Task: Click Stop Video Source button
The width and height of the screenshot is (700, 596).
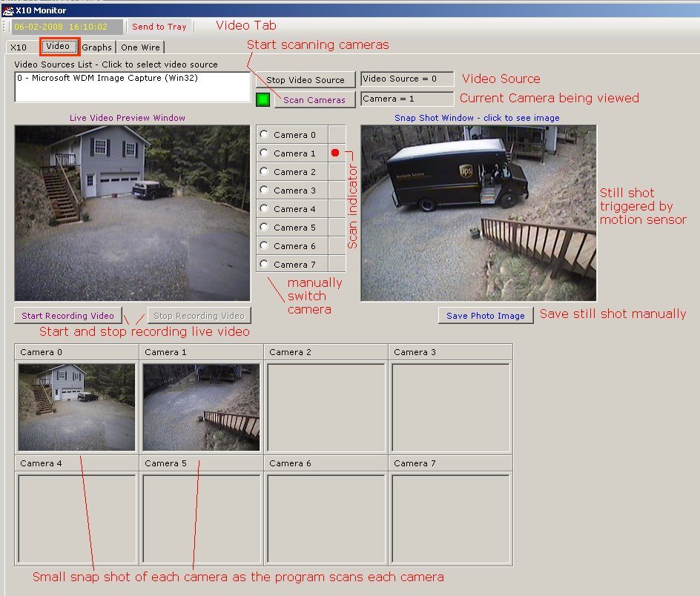Action: coord(306,80)
